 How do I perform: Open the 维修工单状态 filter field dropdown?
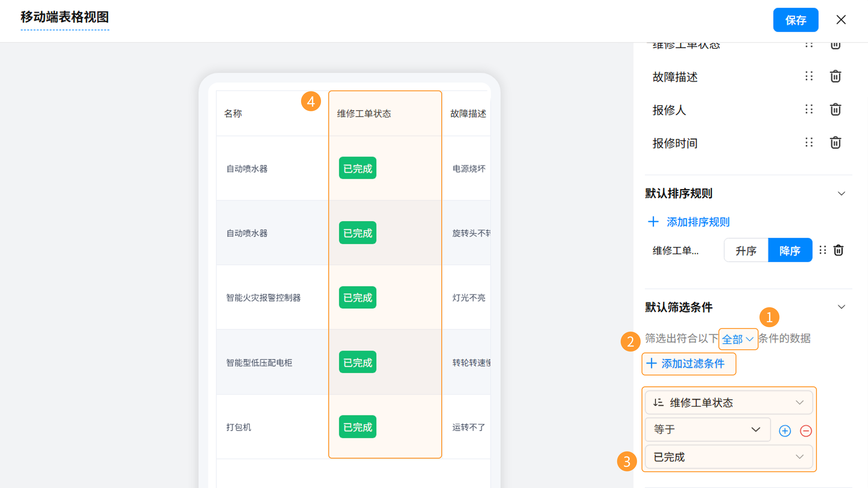pos(729,402)
